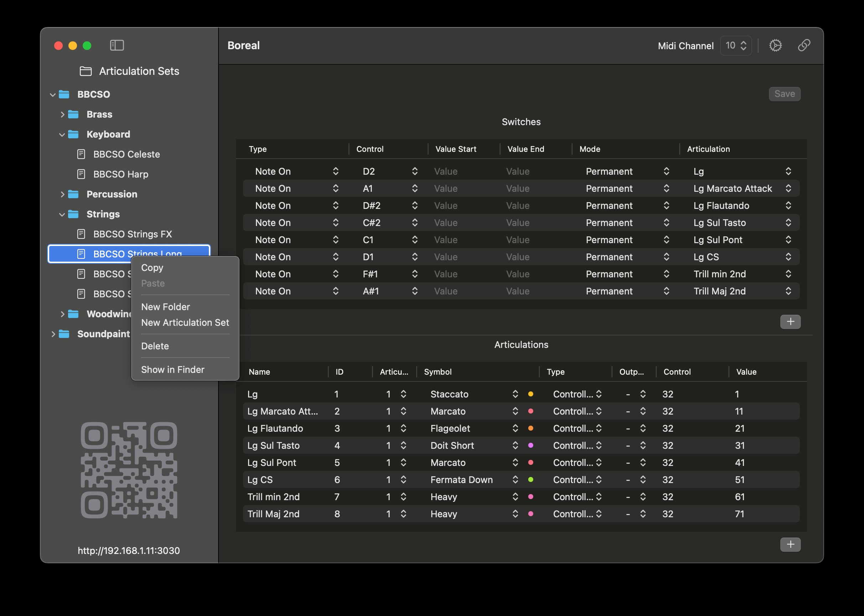Open Control dropdown showing A1
The height and width of the screenshot is (616, 864).
pyautogui.click(x=390, y=189)
